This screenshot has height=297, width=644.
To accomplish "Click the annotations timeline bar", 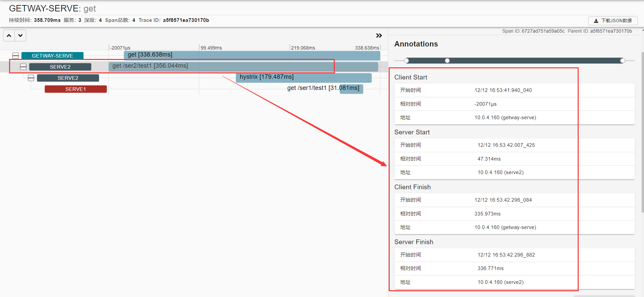I will (515, 61).
